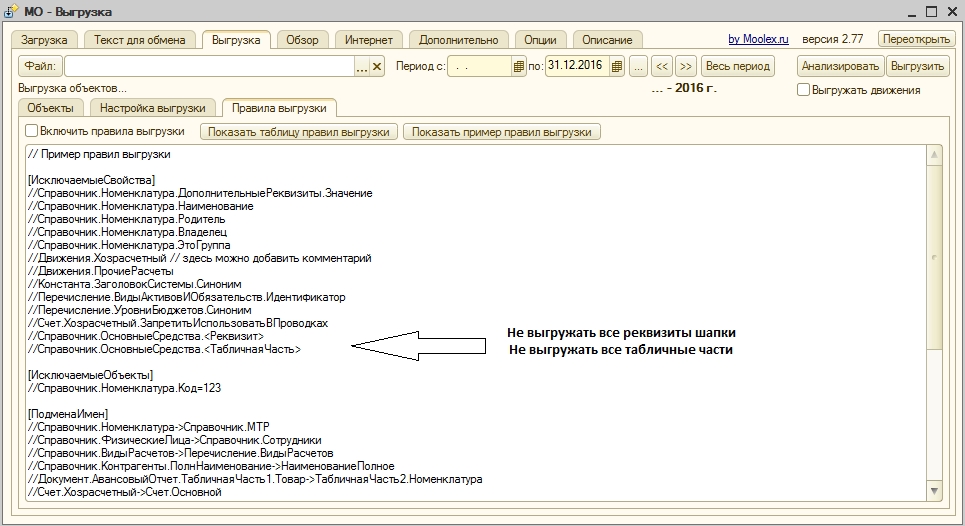Click the [ИсключаемыеОбъекты] section line
This screenshot has height=526, width=965.
90,375
